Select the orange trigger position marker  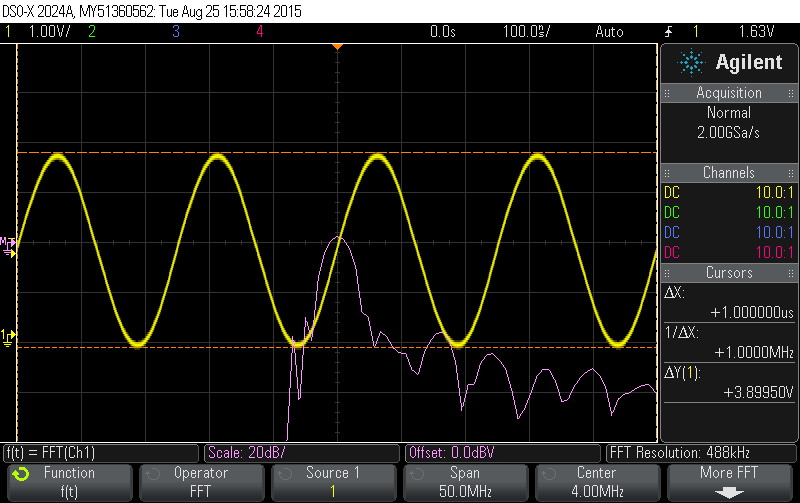(x=337, y=47)
